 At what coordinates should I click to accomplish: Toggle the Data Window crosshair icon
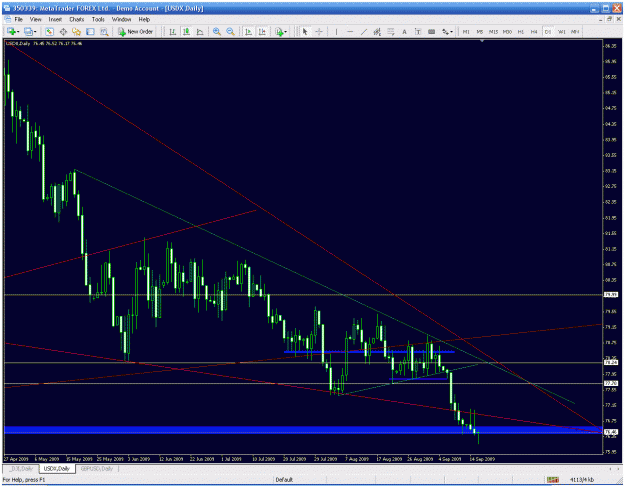pos(63,31)
